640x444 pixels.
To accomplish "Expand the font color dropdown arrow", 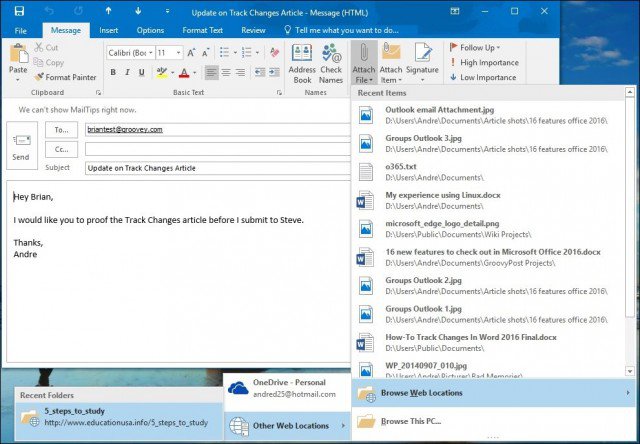I will click(195, 73).
